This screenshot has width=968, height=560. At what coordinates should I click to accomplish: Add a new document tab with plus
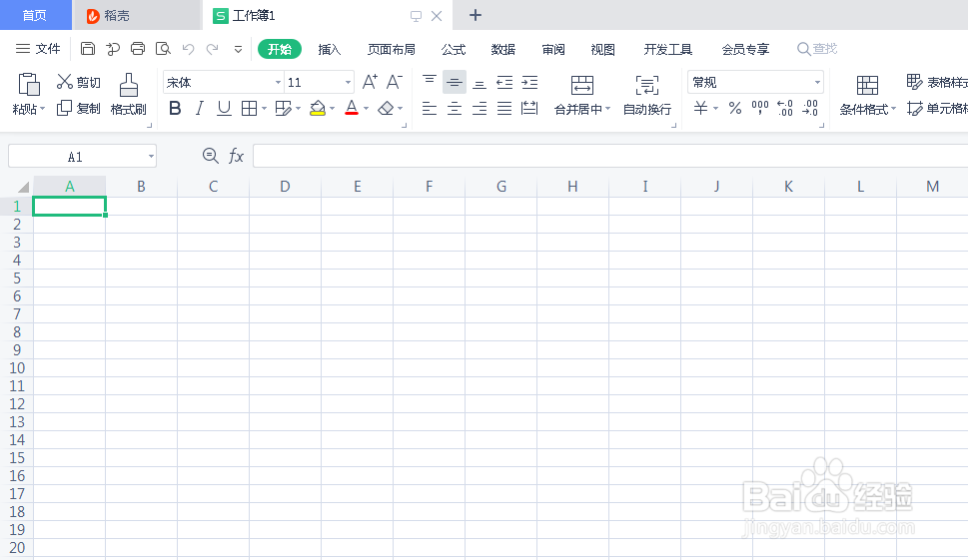coord(475,15)
